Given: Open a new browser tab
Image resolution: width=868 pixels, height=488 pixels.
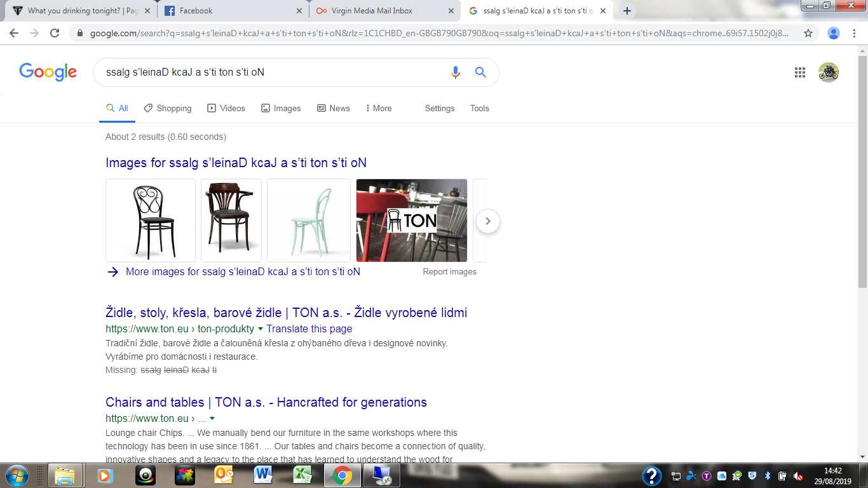Looking at the screenshot, I should point(627,11).
